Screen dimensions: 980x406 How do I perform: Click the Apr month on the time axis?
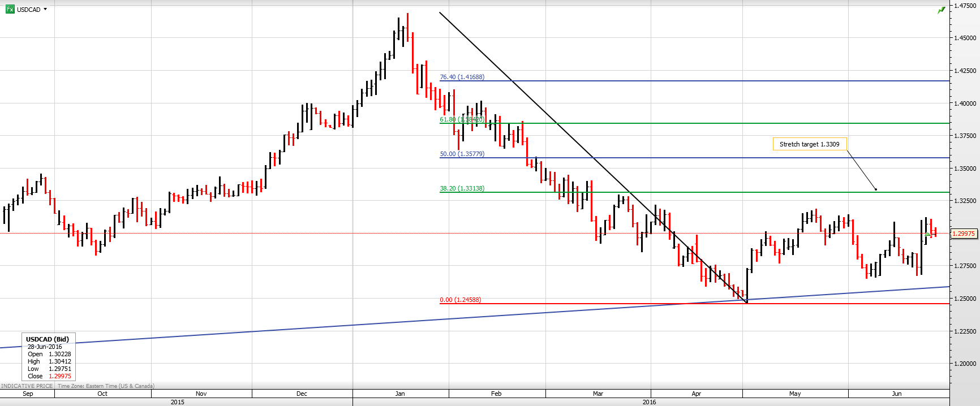pos(696,394)
